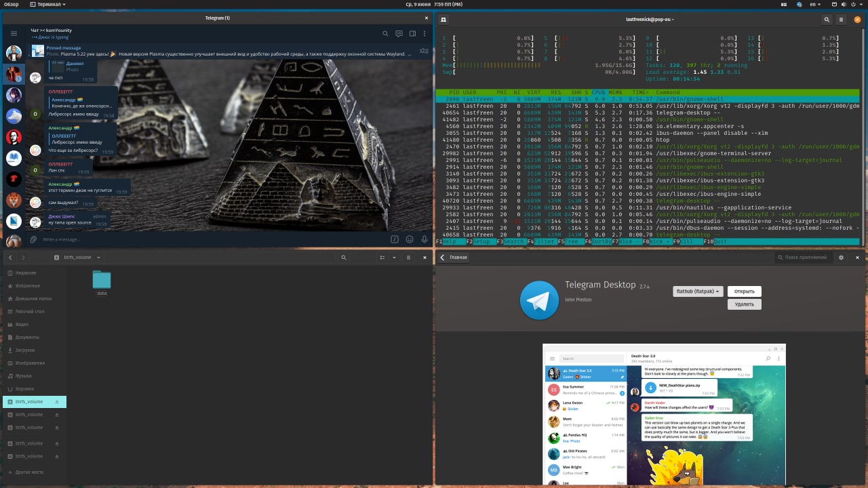Open chat with white wolf avatar
This screenshot has height=488, width=868.
(14, 116)
